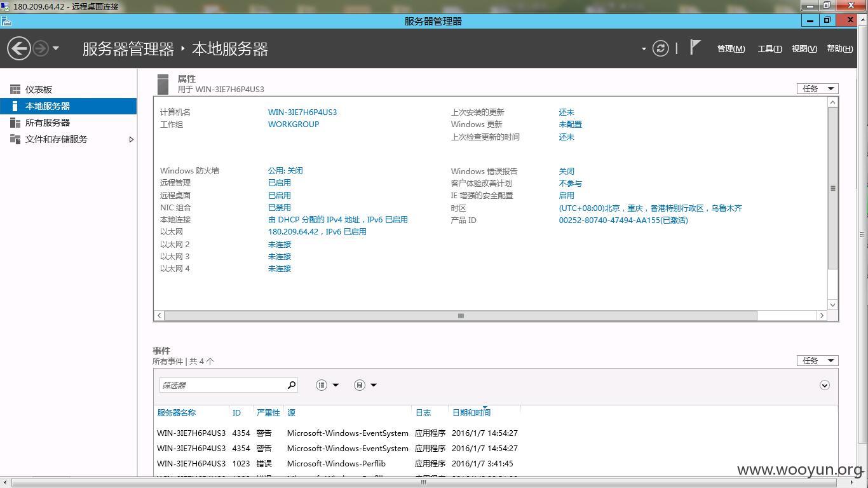Click the 筛选器 filter input field
The height and width of the screenshot is (488, 868).
(x=222, y=385)
